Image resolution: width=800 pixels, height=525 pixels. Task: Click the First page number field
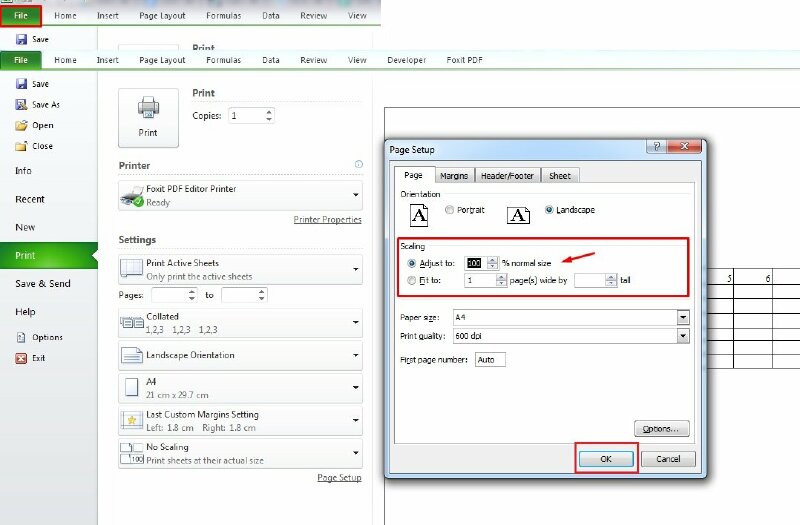490,360
